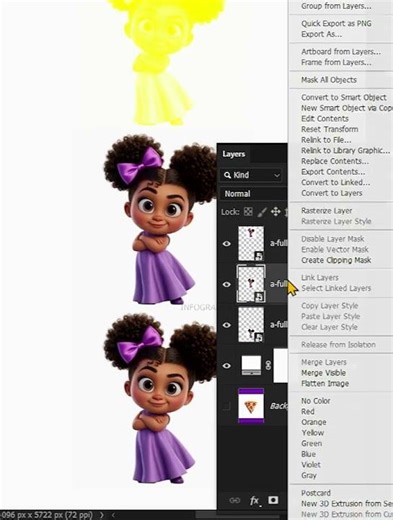Select the third a-full layer thumbnail
The image size is (393, 520).
click(251, 325)
